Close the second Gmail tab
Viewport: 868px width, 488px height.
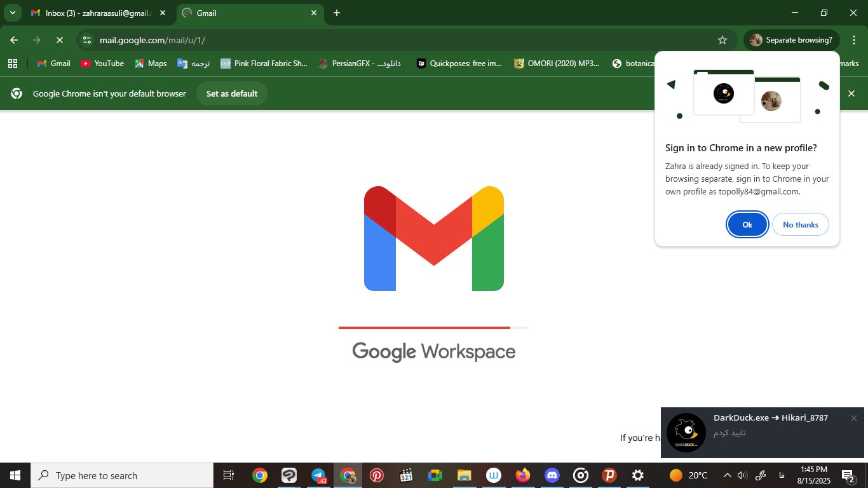314,13
